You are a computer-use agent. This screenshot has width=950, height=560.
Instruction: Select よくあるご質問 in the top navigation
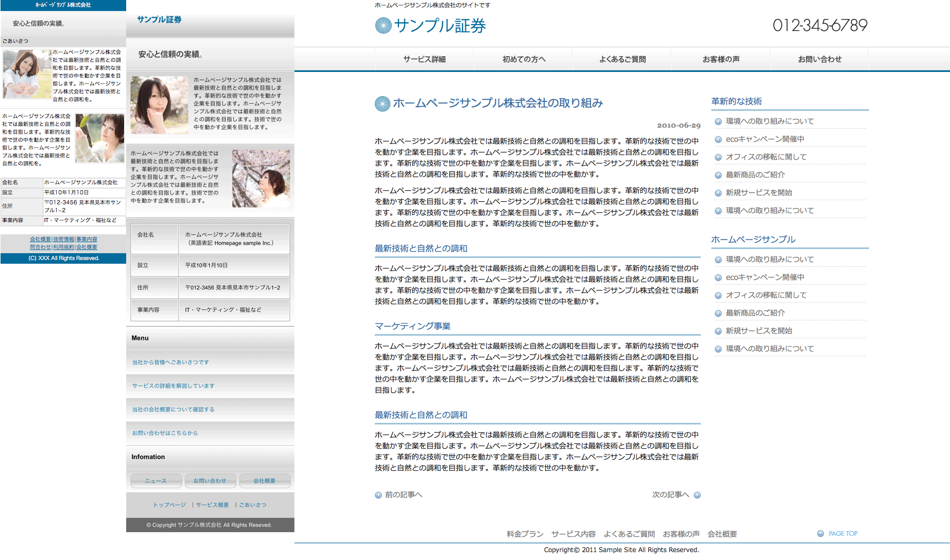click(622, 59)
